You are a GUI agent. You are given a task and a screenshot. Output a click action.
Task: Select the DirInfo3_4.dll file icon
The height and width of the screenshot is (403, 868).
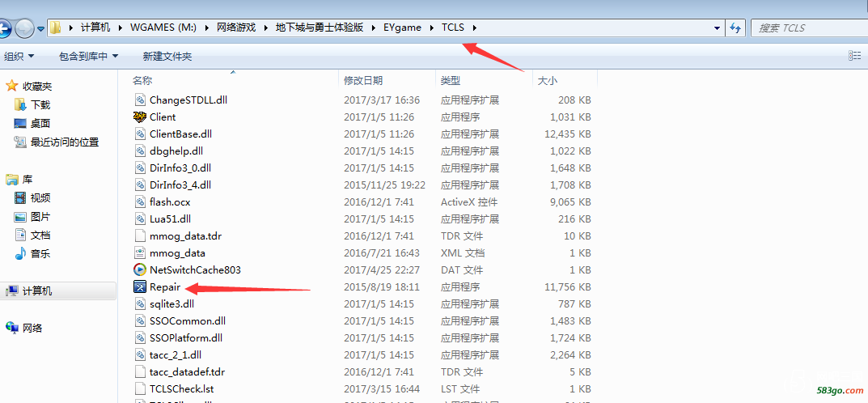click(140, 185)
